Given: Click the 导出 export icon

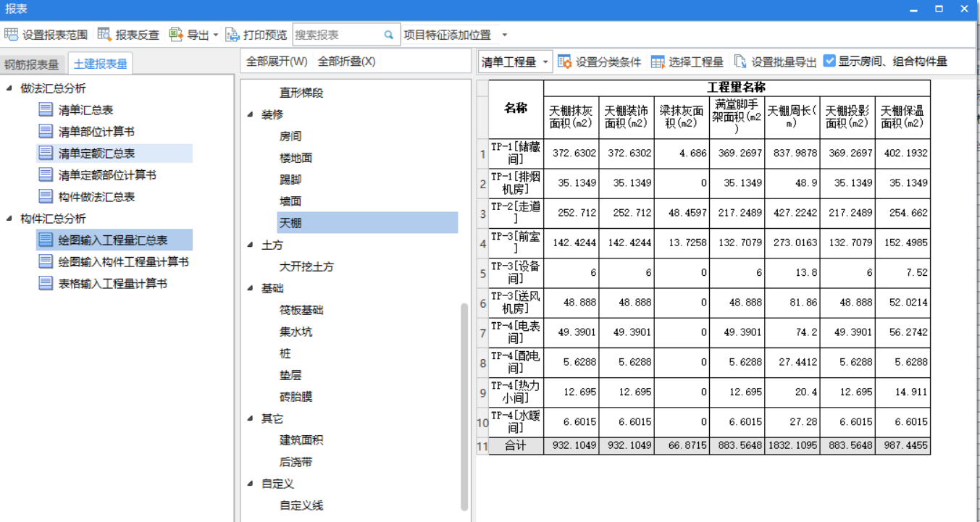Looking at the screenshot, I should (x=176, y=34).
